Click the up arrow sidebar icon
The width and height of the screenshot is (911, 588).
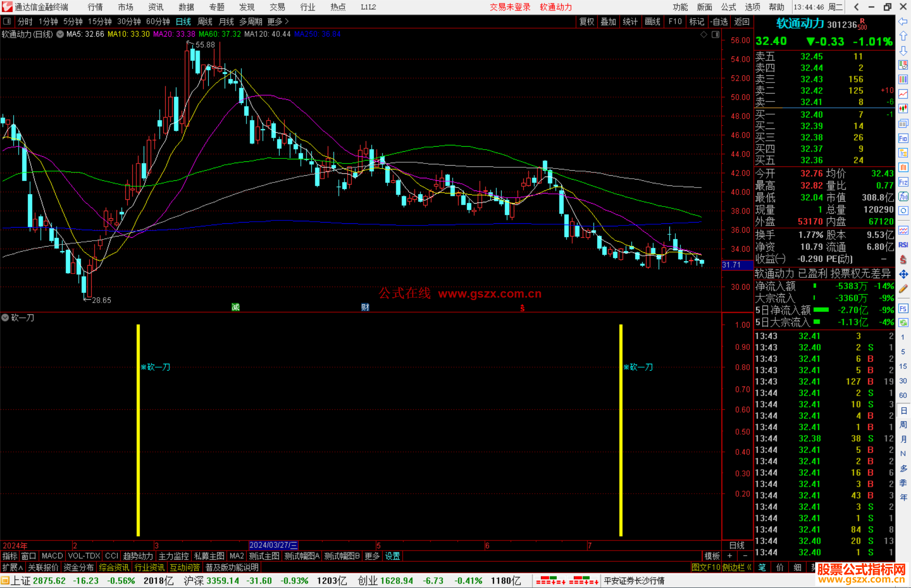pyautogui.click(x=903, y=36)
